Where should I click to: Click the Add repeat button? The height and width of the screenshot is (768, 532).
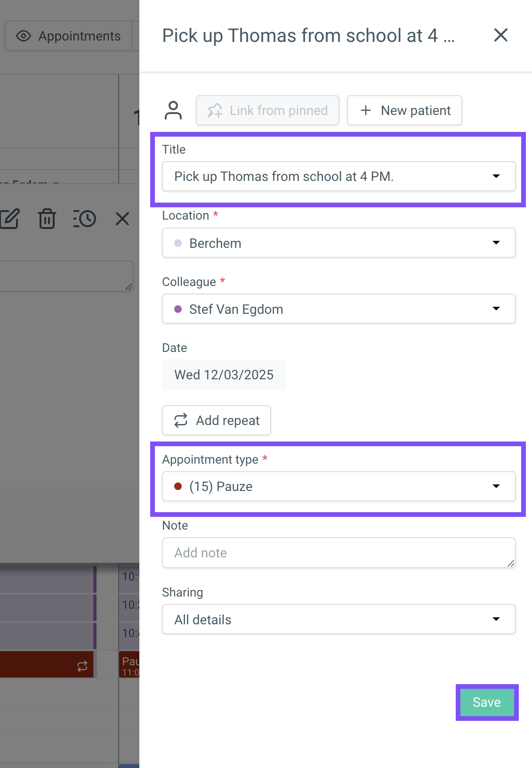point(217,420)
